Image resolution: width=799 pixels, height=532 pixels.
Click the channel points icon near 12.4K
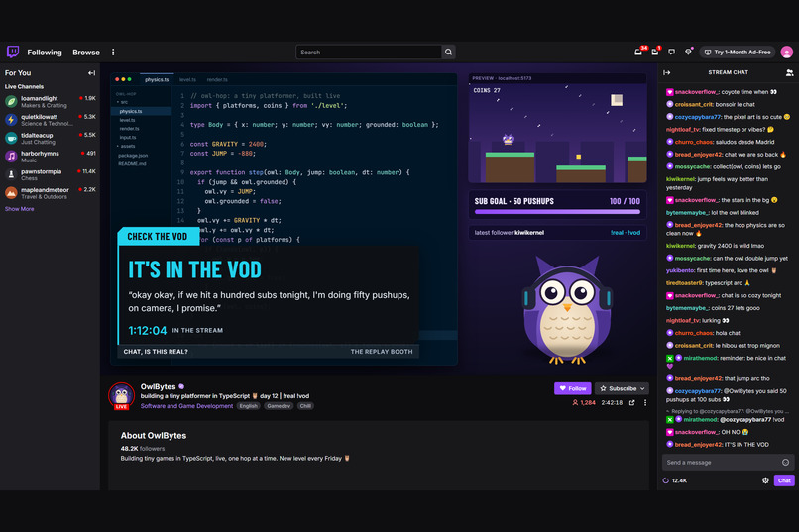[x=665, y=480]
